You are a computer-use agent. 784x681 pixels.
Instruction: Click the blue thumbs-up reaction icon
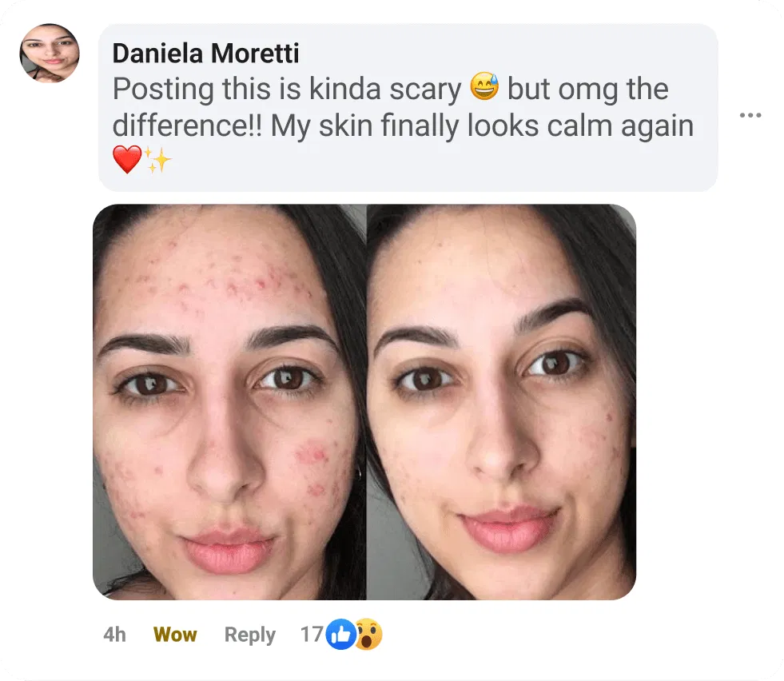click(x=340, y=634)
